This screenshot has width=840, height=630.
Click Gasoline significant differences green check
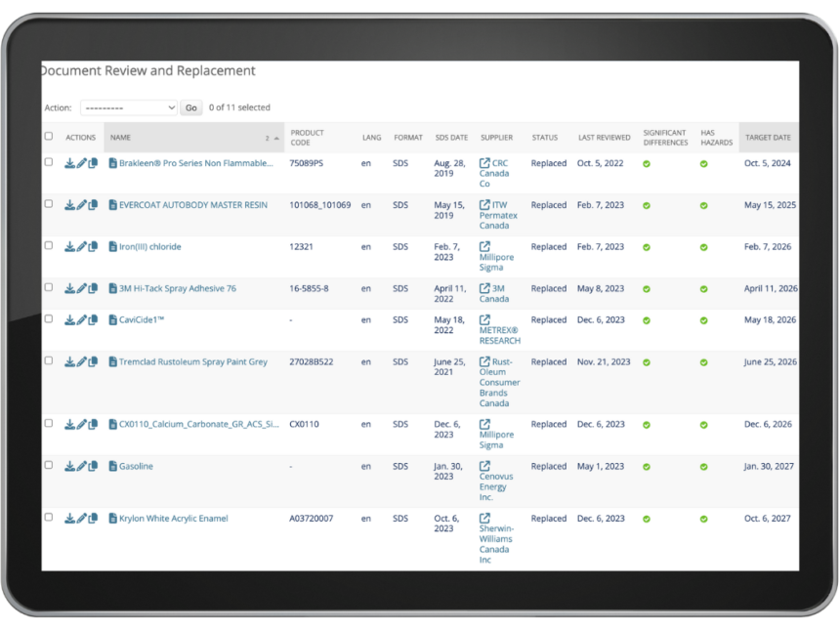647,467
